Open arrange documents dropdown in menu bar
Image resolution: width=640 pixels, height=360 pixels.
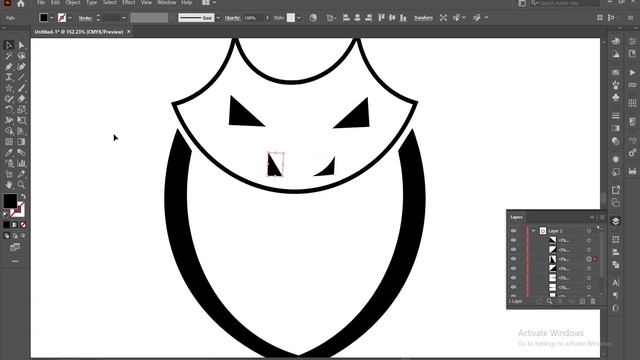pyautogui.click(x=209, y=3)
